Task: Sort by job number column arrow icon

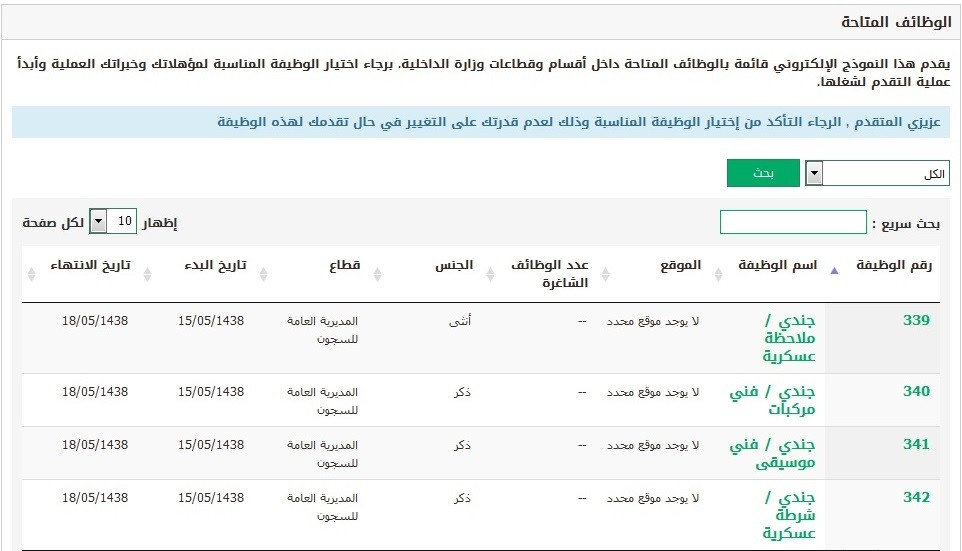Action: pyautogui.click(x=834, y=271)
